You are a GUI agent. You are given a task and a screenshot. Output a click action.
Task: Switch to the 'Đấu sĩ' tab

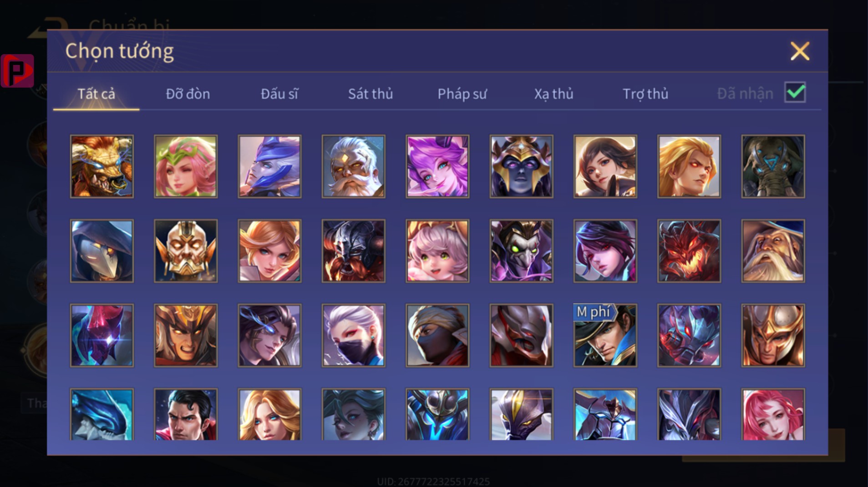pyautogui.click(x=279, y=94)
